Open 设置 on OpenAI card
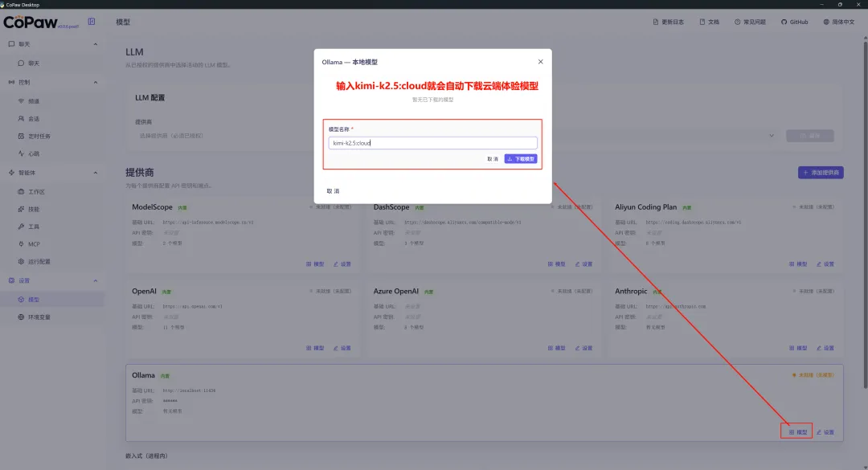 [342, 348]
